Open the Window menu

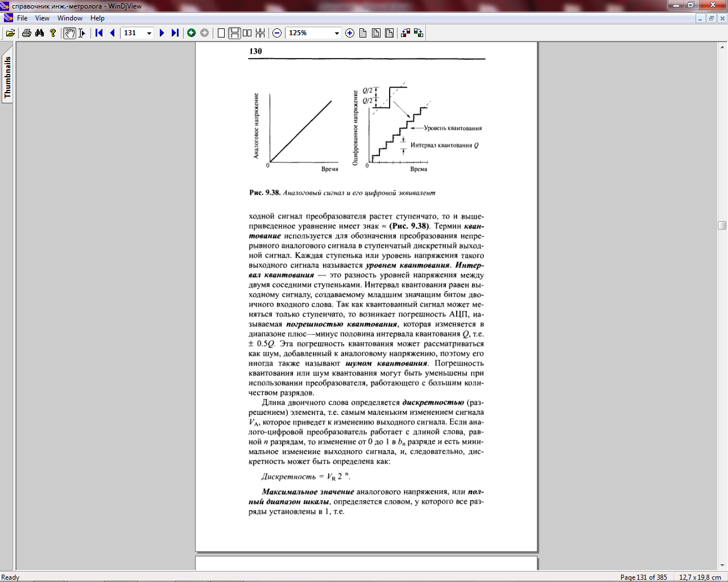click(x=70, y=18)
